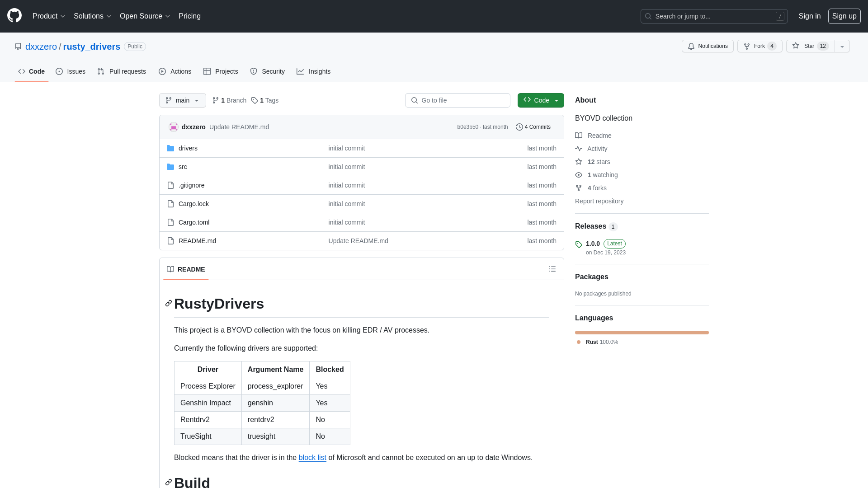Click the Sign up button

tap(844, 16)
